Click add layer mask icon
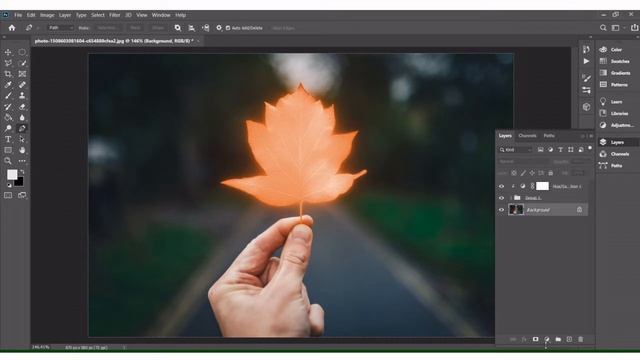 point(536,339)
